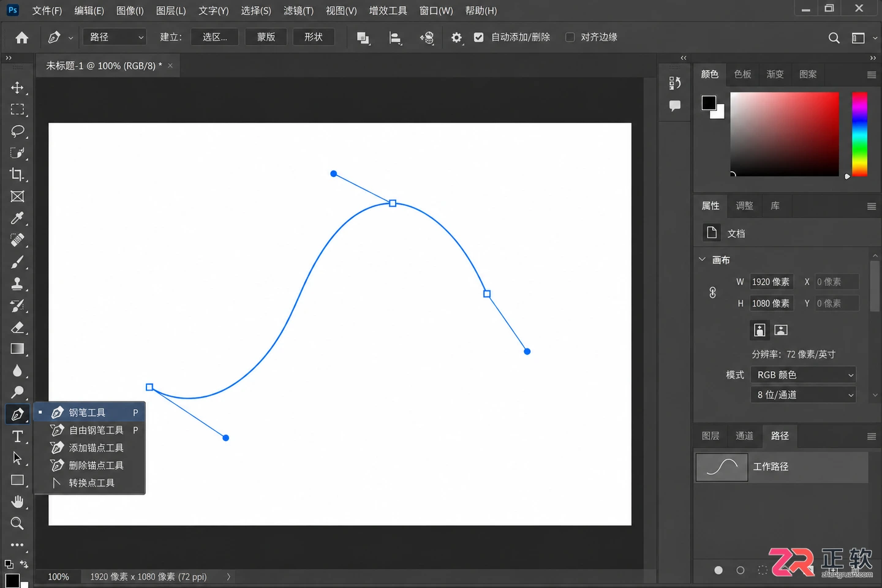
Task: Open the 滤镜(T) menu
Action: coord(298,11)
